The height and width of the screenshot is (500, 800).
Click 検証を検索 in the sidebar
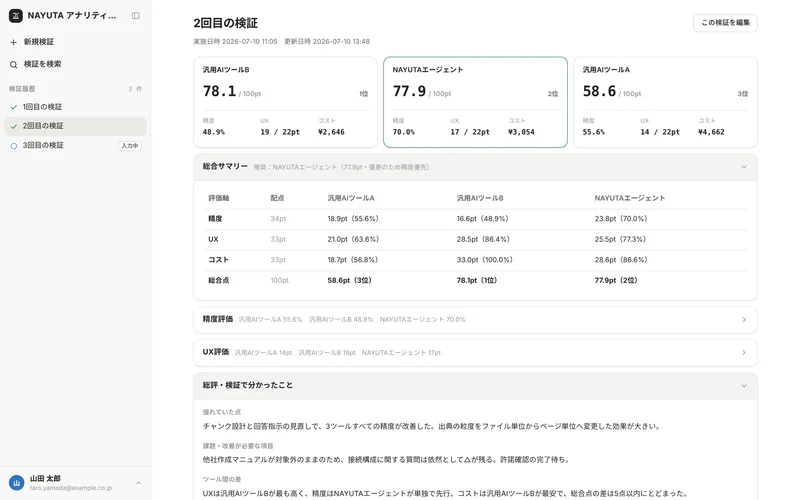tap(76, 64)
